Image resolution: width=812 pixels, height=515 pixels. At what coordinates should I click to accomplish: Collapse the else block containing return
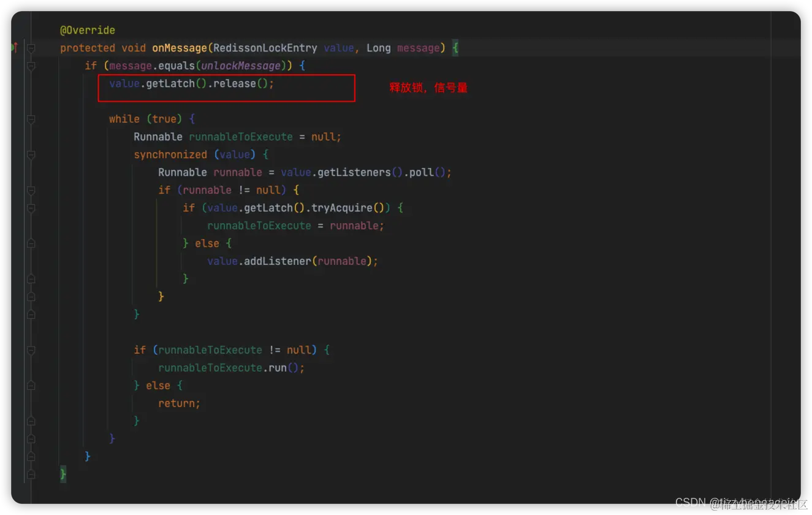tap(31, 386)
